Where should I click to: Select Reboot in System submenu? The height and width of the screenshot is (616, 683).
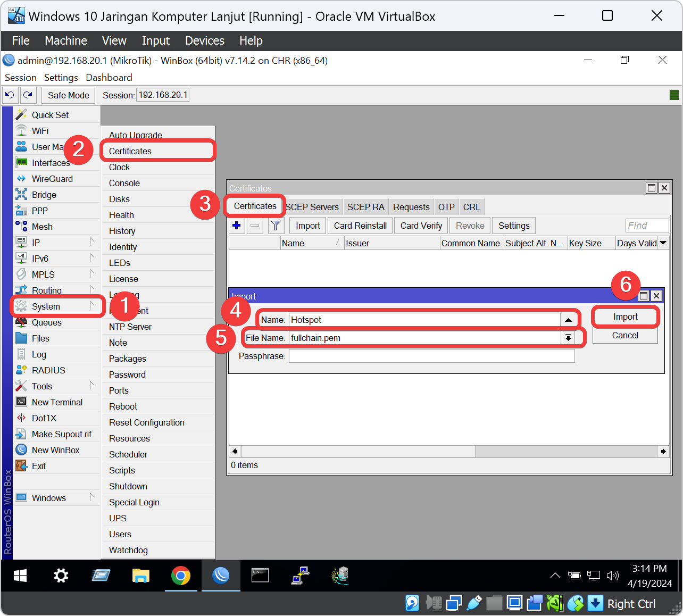point(158,406)
